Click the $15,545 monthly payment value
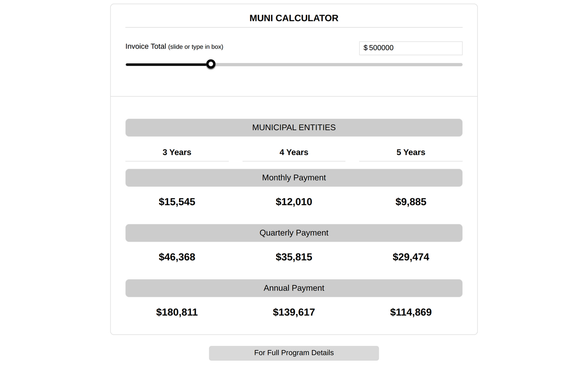The width and height of the screenshot is (588, 368). point(177,201)
